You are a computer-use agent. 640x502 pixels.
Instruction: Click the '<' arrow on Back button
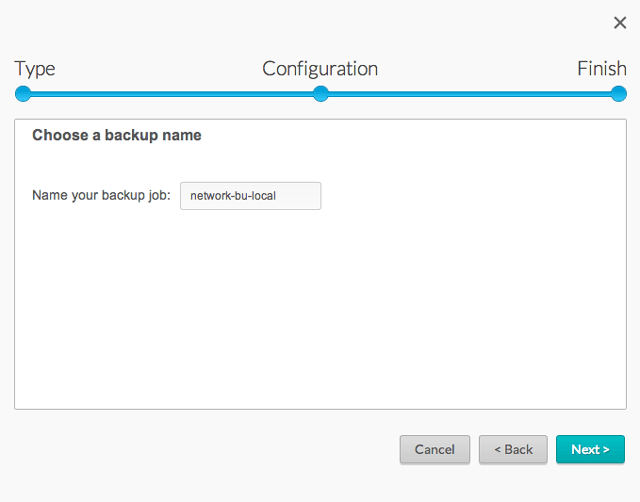(497, 450)
